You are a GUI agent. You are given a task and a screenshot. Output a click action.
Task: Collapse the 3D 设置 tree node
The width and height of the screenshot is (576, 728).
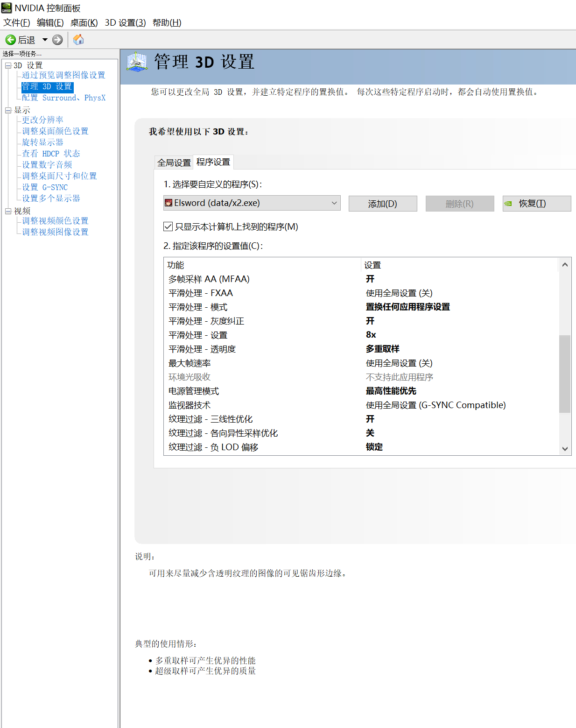pos(8,65)
